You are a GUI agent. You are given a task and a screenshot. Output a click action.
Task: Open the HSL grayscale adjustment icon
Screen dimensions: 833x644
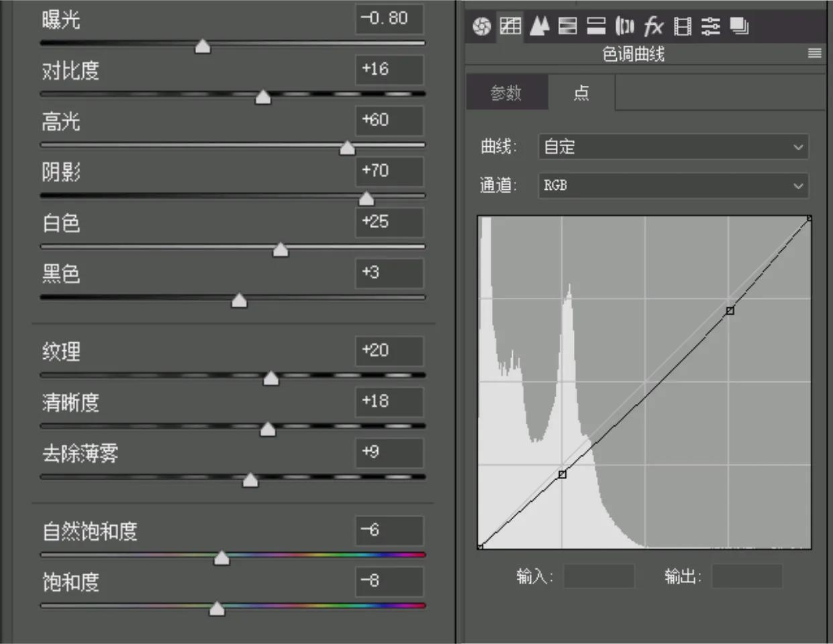click(x=567, y=27)
